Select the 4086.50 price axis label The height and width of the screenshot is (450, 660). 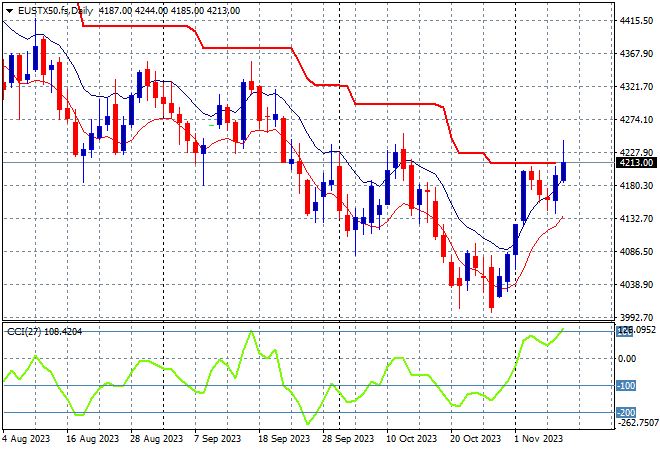pyautogui.click(x=636, y=251)
